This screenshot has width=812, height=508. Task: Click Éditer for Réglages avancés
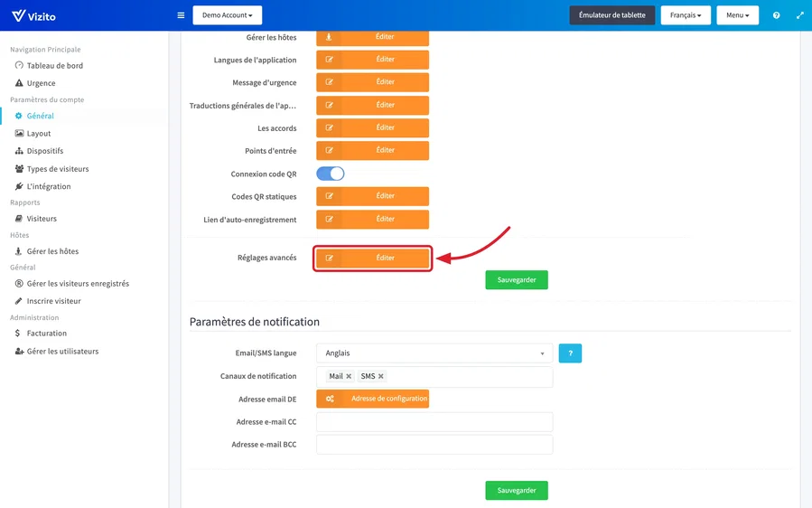coord(372,259)
